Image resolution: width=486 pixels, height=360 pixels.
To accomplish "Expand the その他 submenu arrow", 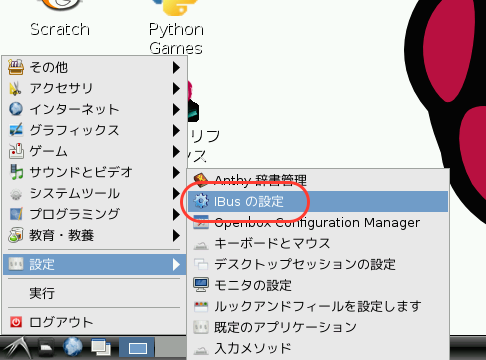I will tap(176, 67).
